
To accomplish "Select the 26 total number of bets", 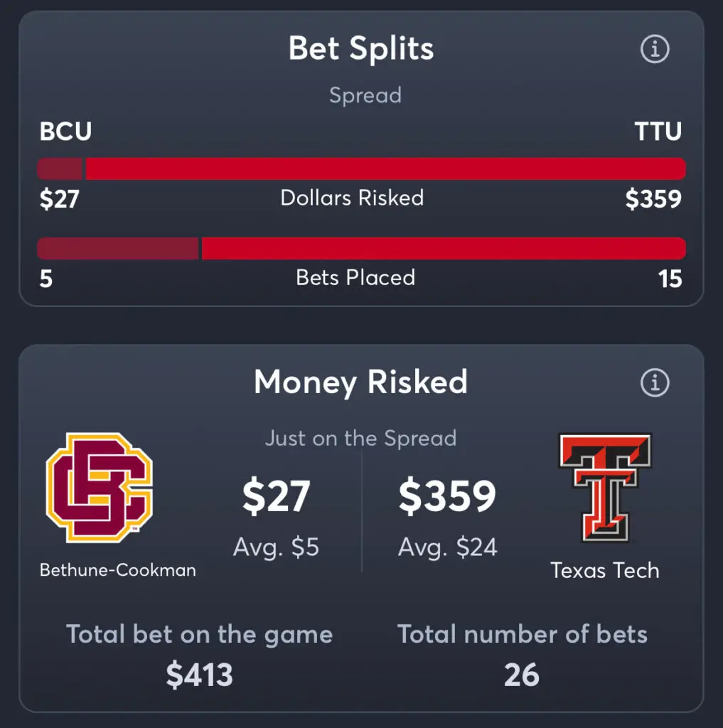I will coord(522,675).
